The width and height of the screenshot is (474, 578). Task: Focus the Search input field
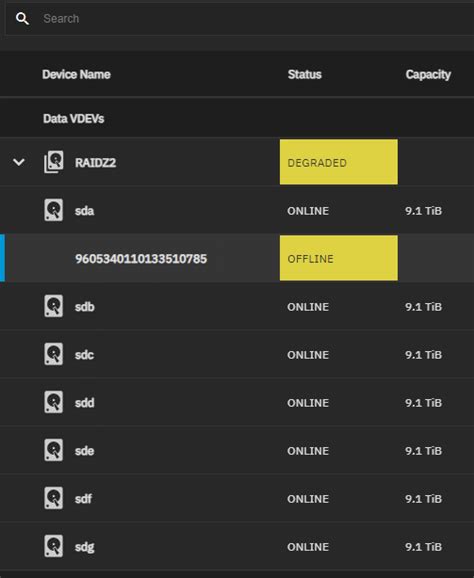(240, 18)
